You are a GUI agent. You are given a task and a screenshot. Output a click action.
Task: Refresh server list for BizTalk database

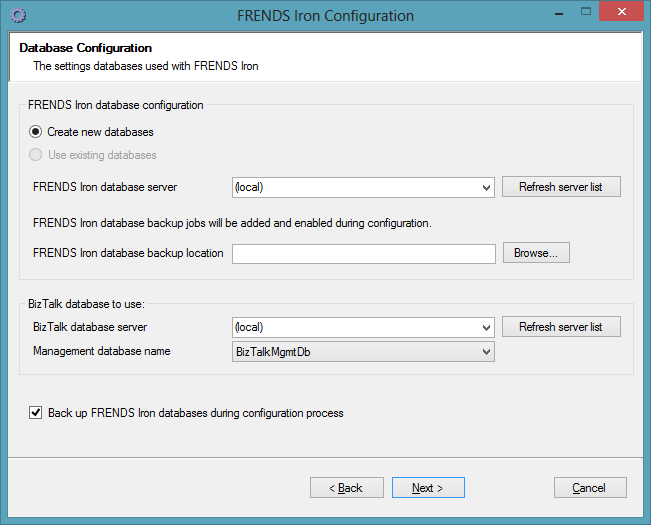click(561, 327)
